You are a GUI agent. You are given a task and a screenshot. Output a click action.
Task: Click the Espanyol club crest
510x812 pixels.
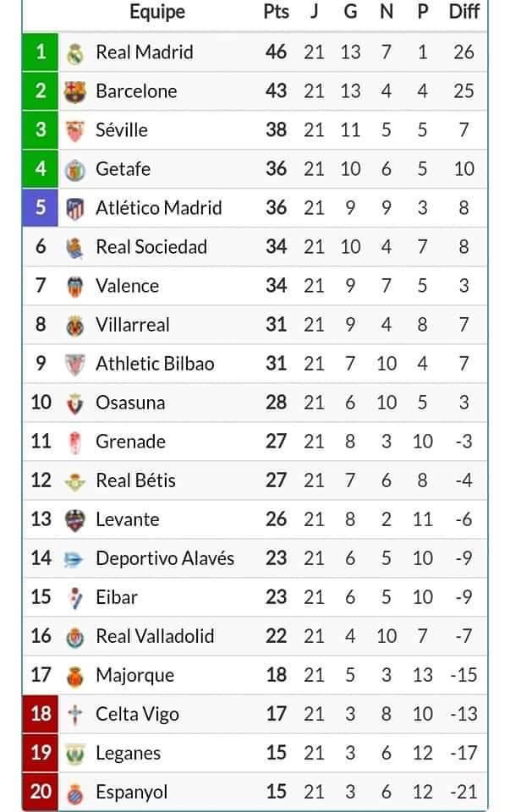tap(74, 793)
